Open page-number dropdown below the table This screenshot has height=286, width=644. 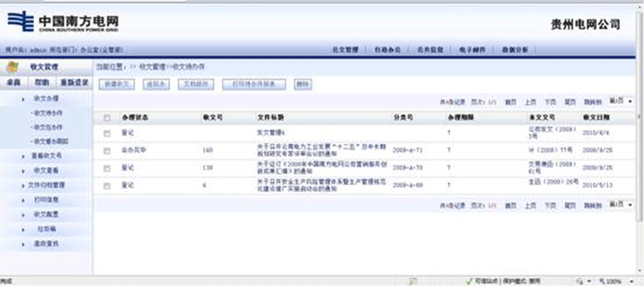click(x=620, y=205)
